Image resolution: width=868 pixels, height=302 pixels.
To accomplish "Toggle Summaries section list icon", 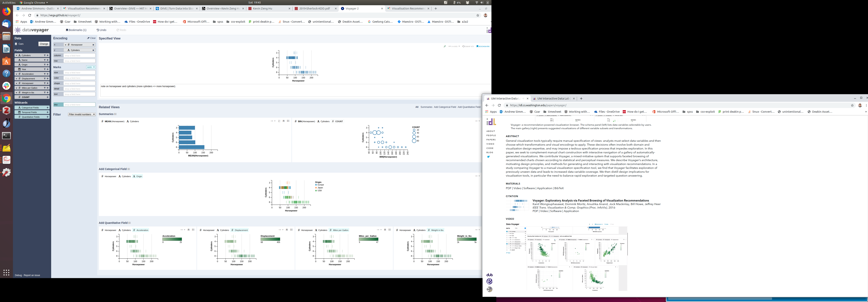I will 115,114.
